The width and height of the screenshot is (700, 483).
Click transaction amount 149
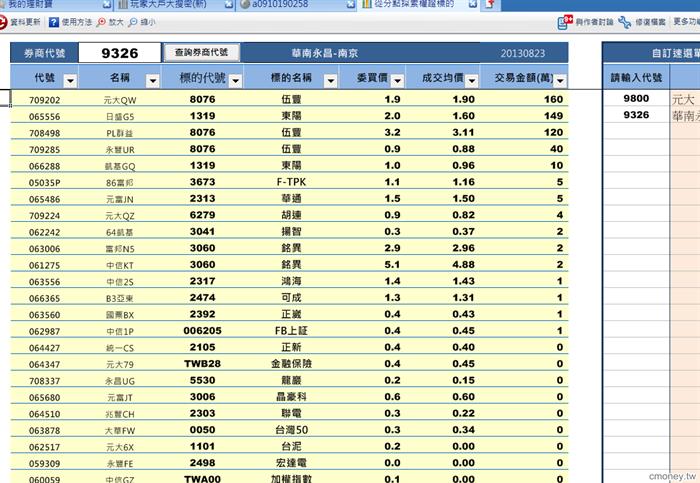pyautogui.click(x=553, y=116)
